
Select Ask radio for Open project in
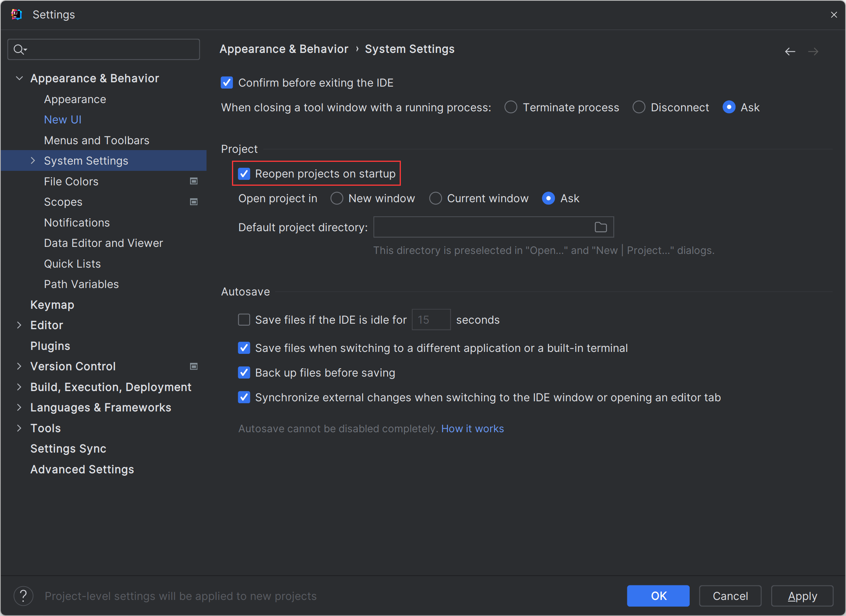(549, 198)
